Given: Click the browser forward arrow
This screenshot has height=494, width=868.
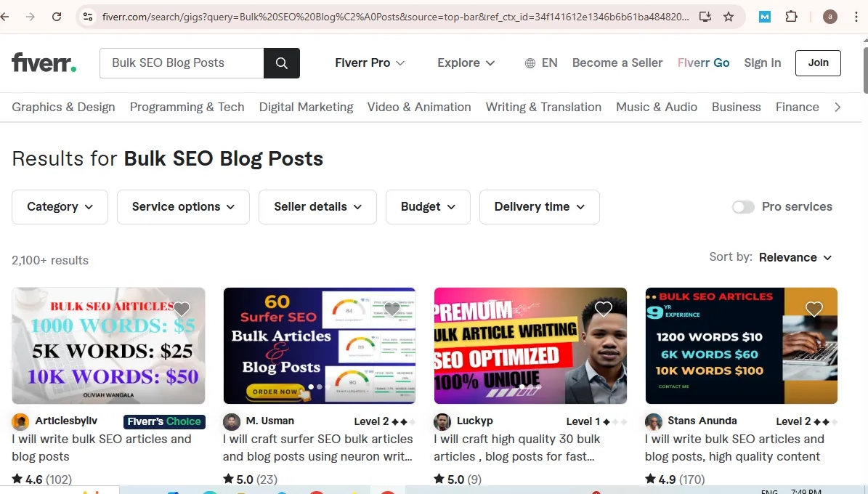Looking at the screenshot, I should 31,17.
